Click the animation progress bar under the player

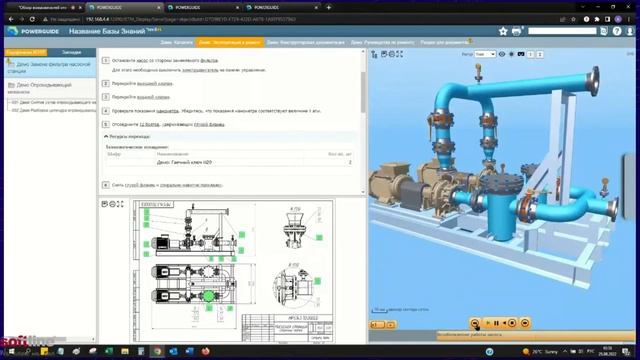click(x=536, y=335)
